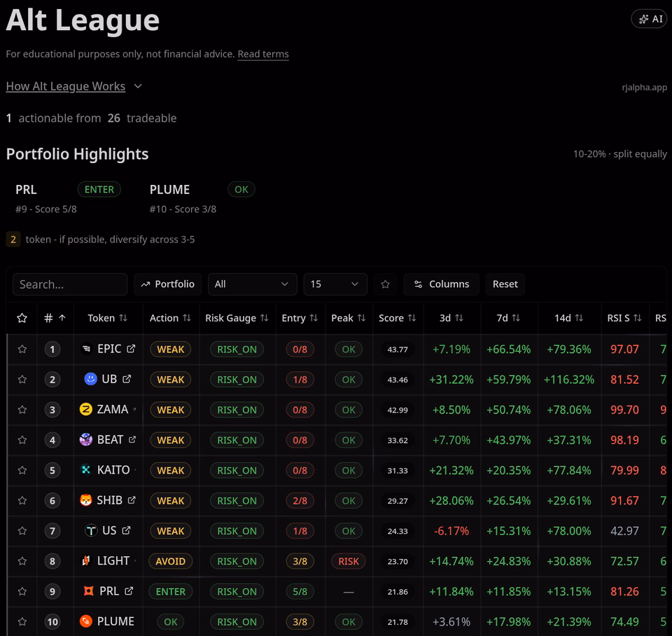Image resolution: width=672 pixels, height=636 pixels.
Task: Star the LIGHT row as favorite
Action: (22, 561)
